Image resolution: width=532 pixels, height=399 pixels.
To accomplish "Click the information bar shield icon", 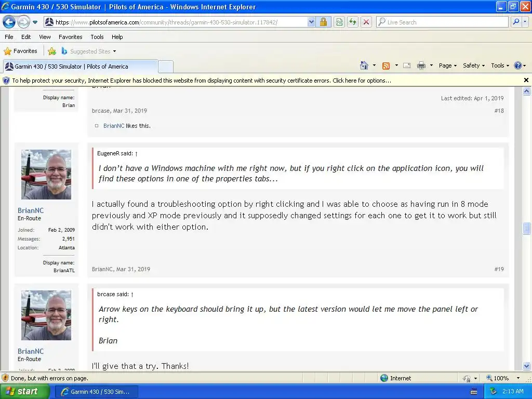I will point(6,81).
